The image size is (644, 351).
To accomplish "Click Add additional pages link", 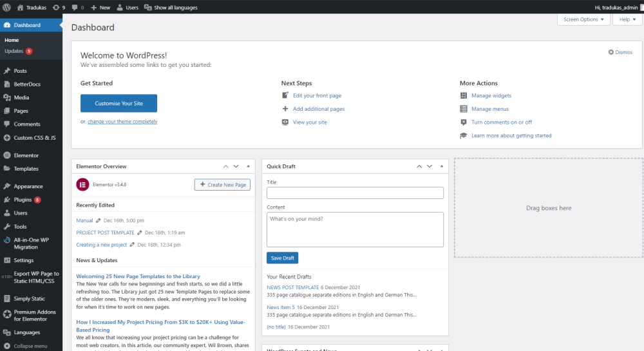I will 319,109.
